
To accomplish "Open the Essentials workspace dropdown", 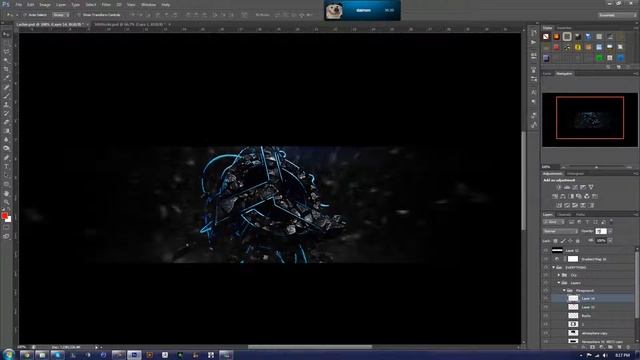I will (x=617, y=15).
